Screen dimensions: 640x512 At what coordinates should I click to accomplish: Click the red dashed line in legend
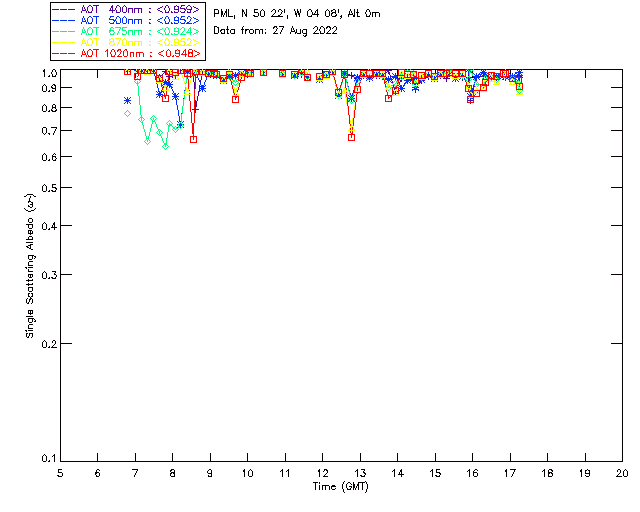click(64, 53)
